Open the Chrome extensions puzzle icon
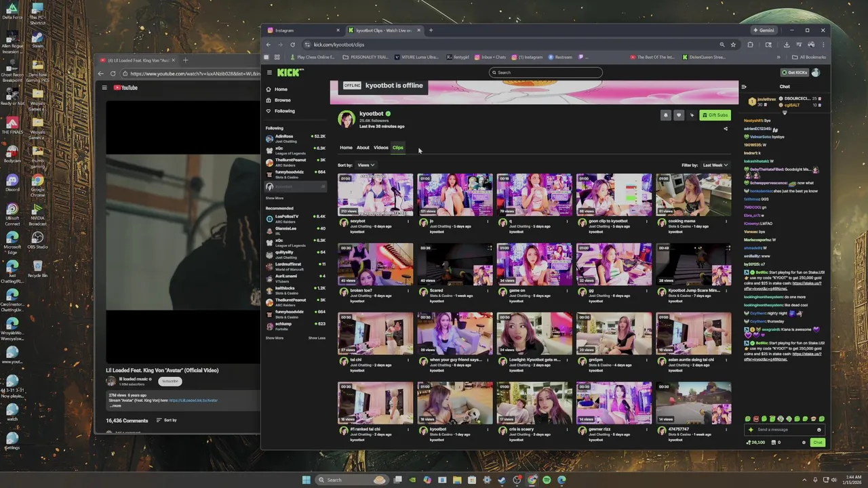868x488 pixels. point(750,45)
